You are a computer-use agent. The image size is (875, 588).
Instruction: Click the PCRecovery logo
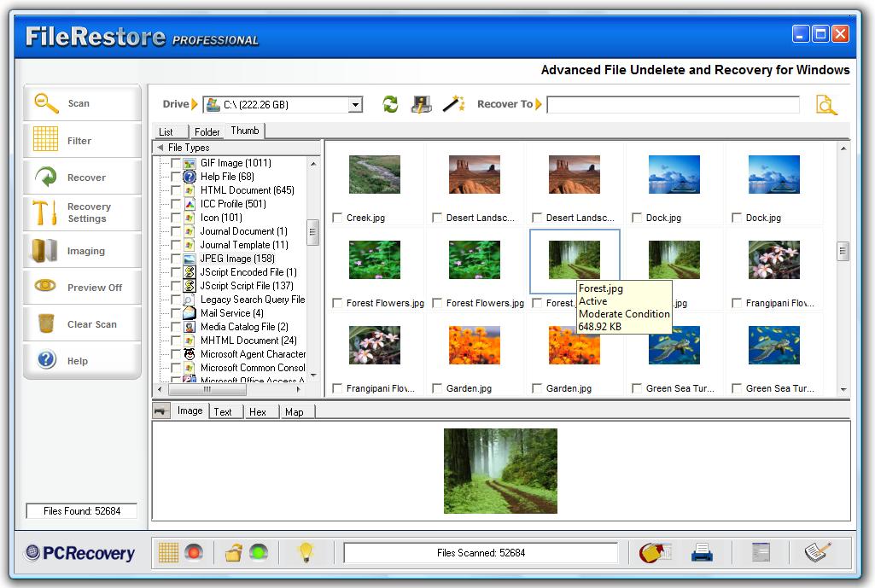(x=80, y=553)
